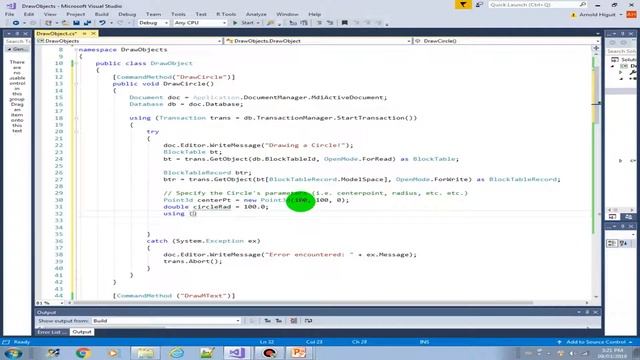This screenshot has width=640, height=360.
Task: Open the File menu
Action: pyautogui.click(x=9, y=14)
